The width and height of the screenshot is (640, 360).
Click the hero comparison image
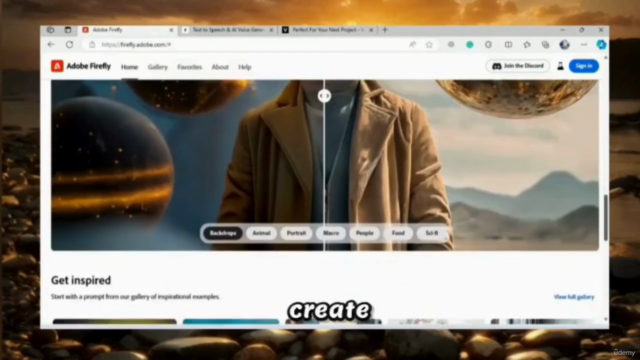pyautogui.click(x=325, y=165)
